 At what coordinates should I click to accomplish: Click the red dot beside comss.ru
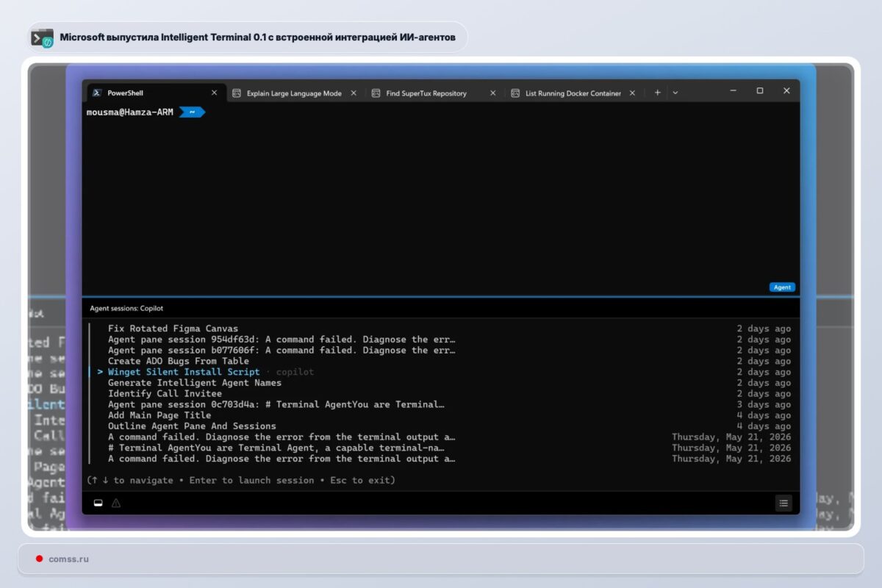(39, 559)
